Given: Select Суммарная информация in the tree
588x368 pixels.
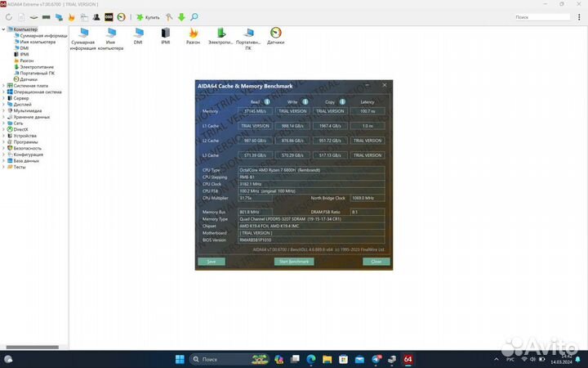Looking at the screenshot, I should (41, 36).
